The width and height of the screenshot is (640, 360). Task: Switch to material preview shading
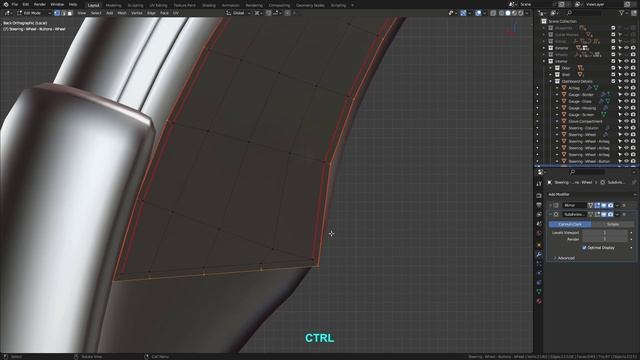coord(515,13)
